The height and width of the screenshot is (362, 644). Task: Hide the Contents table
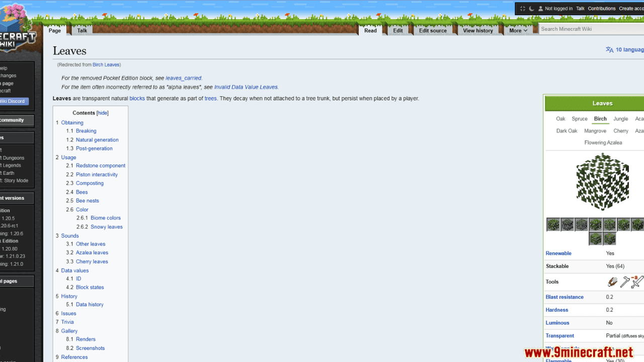point(103,113)
